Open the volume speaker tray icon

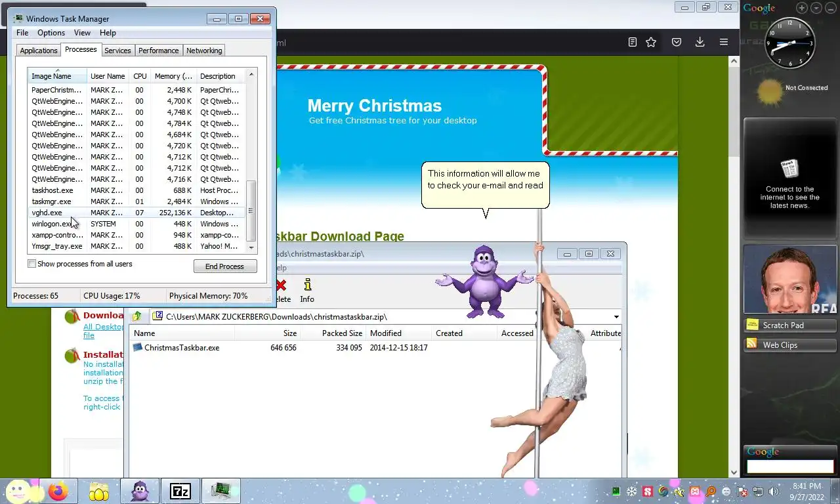[x=774, y=491]
